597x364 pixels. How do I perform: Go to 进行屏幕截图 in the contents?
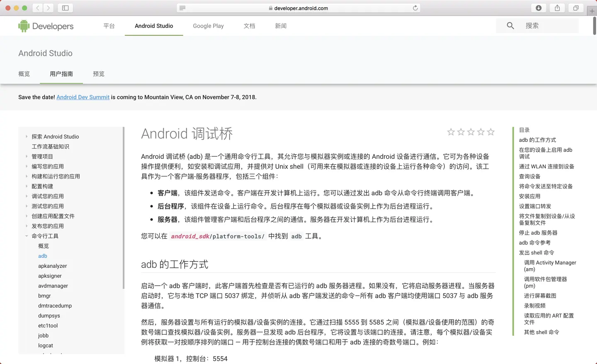tap(540, 296)
